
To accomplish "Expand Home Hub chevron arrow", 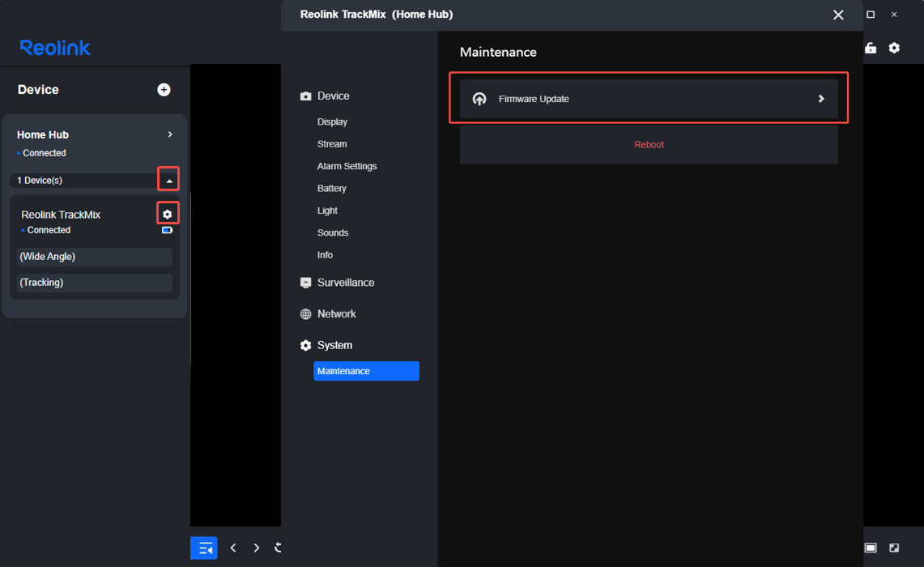I will (170, 134).
